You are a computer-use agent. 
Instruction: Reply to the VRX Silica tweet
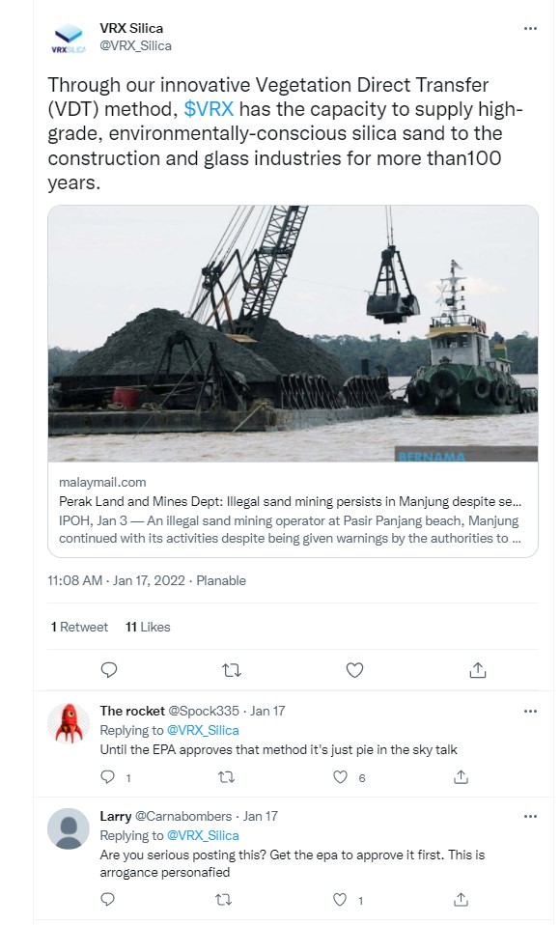click(x=109, y=669)
